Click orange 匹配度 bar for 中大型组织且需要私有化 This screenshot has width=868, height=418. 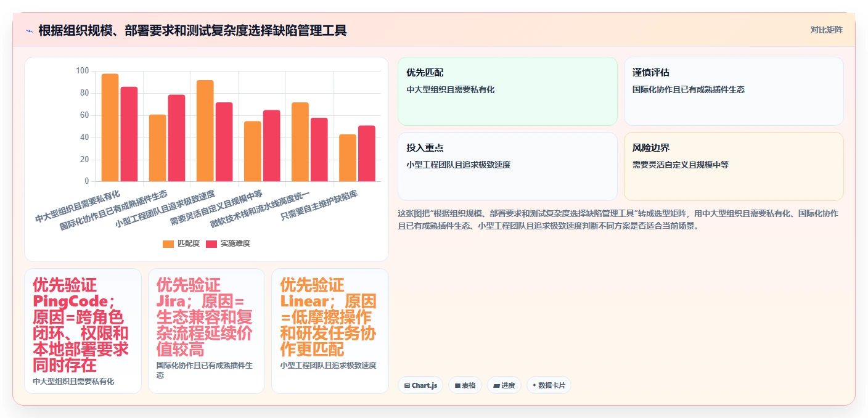point(110,128)
